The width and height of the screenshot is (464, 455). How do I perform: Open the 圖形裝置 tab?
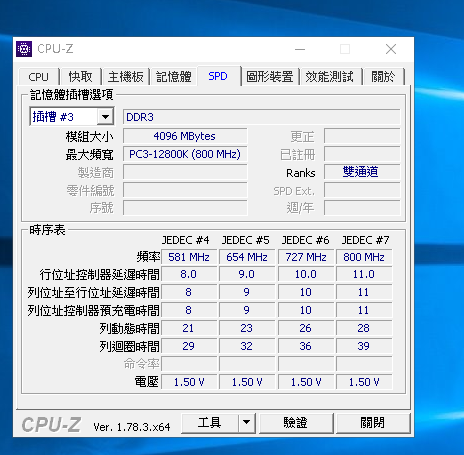(x=269, y=77)
